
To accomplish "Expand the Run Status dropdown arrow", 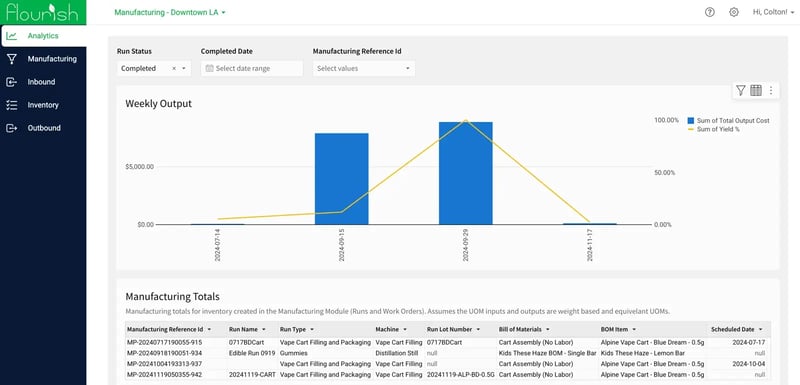I will (x=184, y=68).
